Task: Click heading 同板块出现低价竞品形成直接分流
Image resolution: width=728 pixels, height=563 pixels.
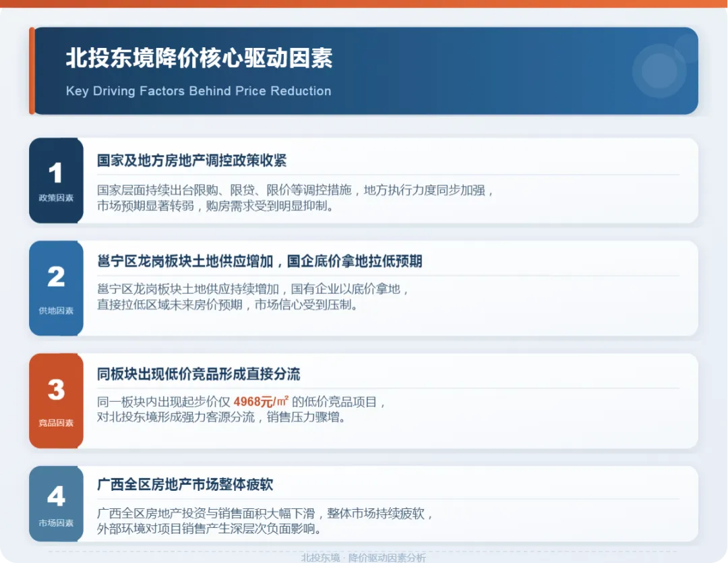Action: coord(199,374)
